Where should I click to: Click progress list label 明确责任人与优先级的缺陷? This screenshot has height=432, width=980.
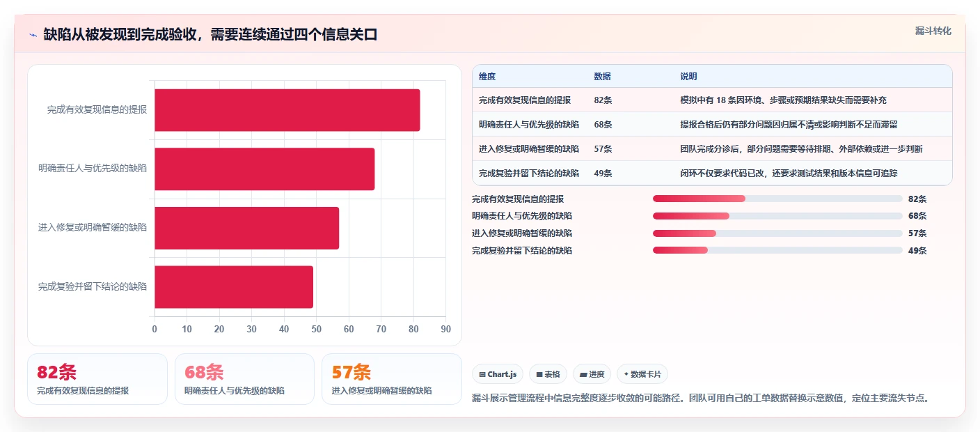point(522,216)
